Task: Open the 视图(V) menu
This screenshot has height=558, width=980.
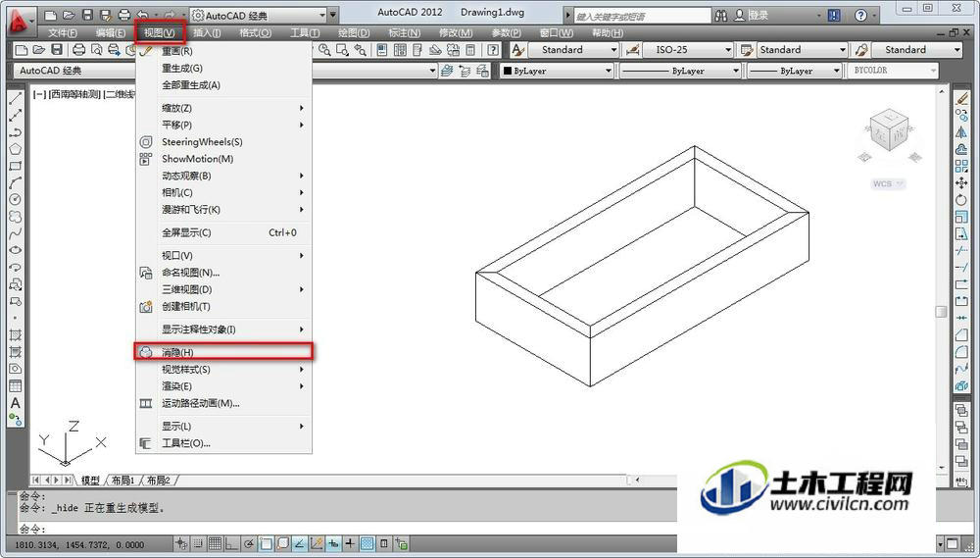Action: (x=159, y=32)
